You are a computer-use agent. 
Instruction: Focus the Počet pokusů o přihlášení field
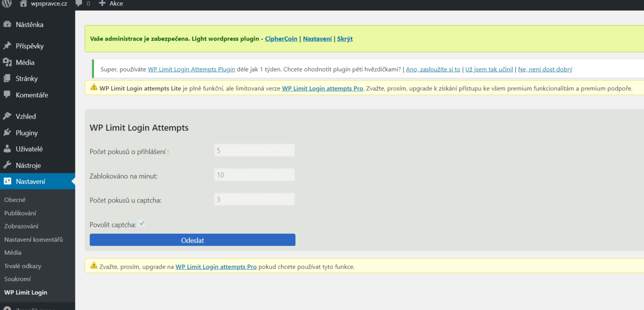click(x=254, y=150)
